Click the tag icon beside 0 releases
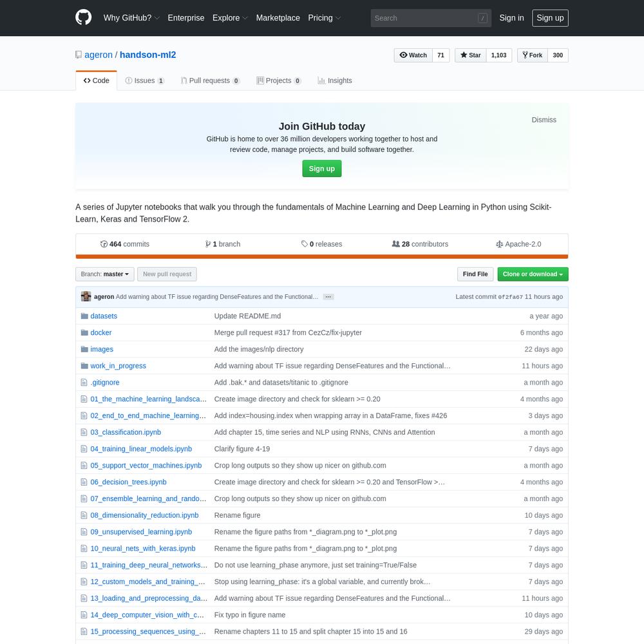This screenshot has height=644, width=644. [x=305, y=244]
